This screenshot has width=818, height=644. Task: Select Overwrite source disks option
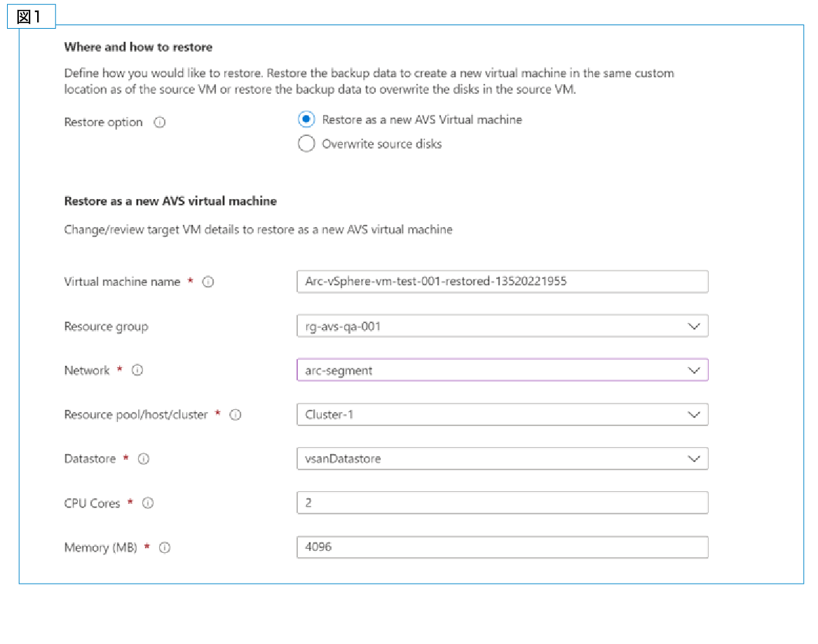click(306, 144)
